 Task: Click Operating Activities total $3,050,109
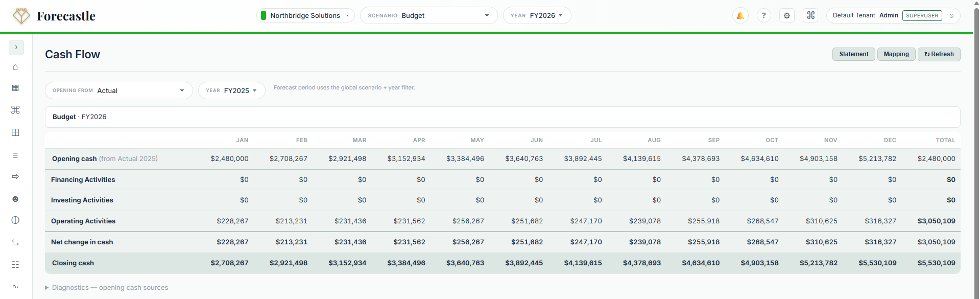(x=936, y=221)
